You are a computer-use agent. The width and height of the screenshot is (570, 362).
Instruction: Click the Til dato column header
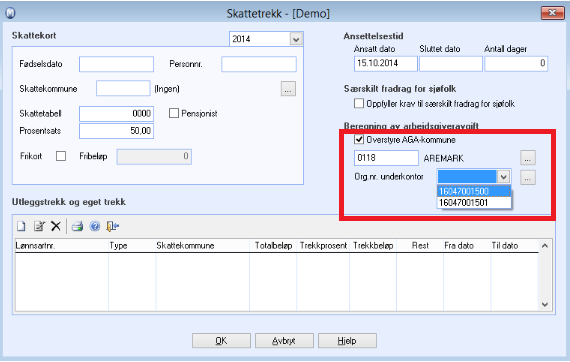pos(514,246)
